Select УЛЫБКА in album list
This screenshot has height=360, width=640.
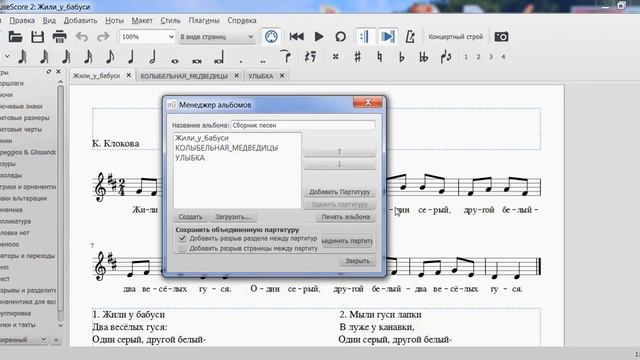click(190, 158)
